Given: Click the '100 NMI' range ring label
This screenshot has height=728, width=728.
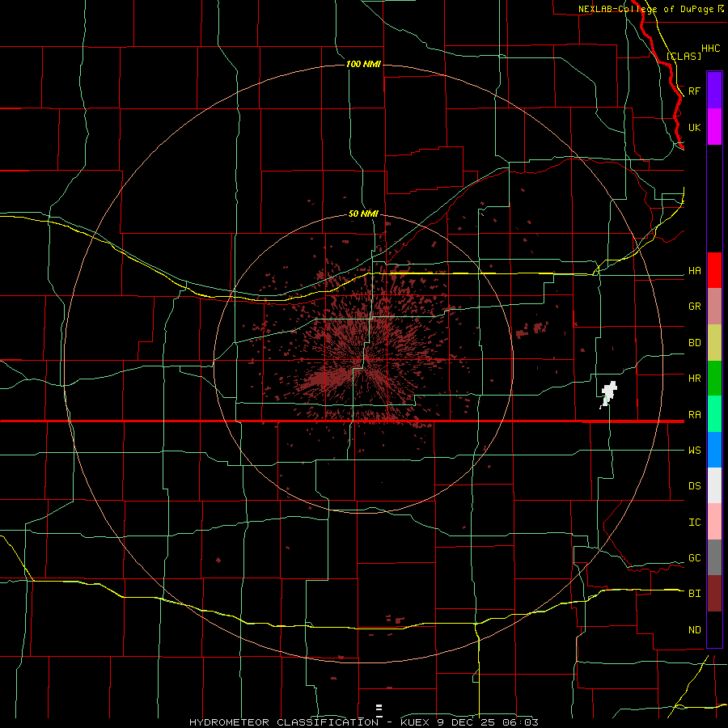Looking at the screenshot, I should point(363,64).
